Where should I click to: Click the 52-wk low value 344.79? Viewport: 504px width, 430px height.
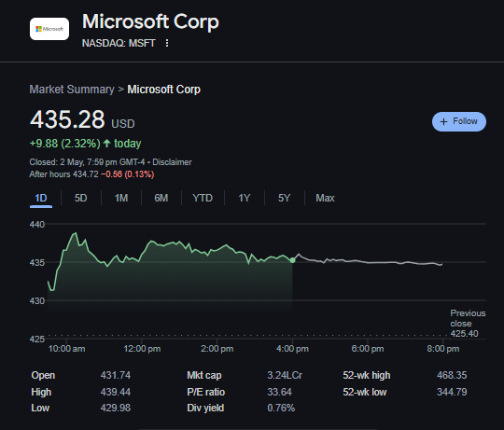tap(452, 392)
